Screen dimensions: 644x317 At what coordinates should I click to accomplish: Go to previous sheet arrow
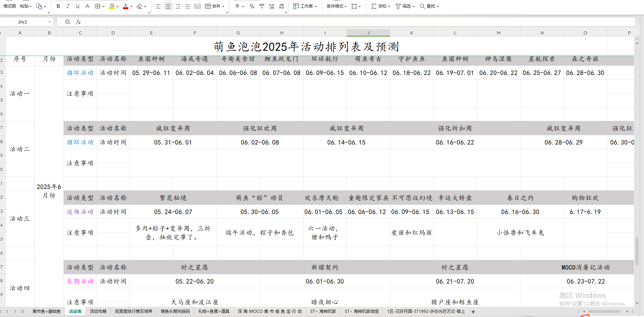tap(7, 311)
